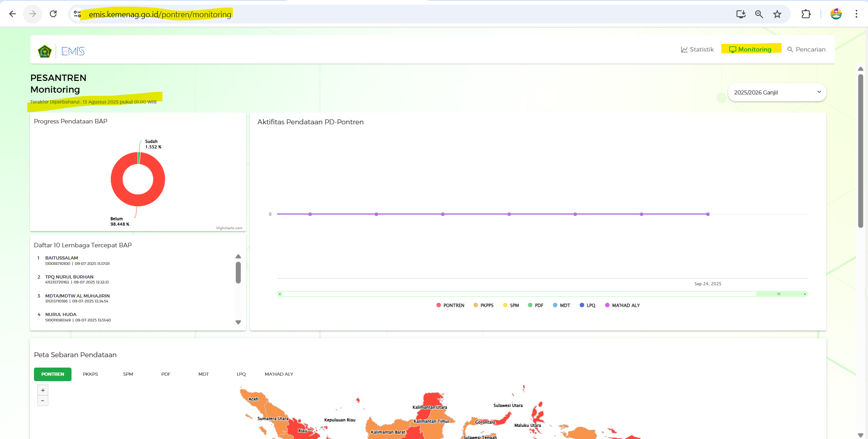Open the Chrome three-dot menu
868x439 pixels.
pos(856,14)
